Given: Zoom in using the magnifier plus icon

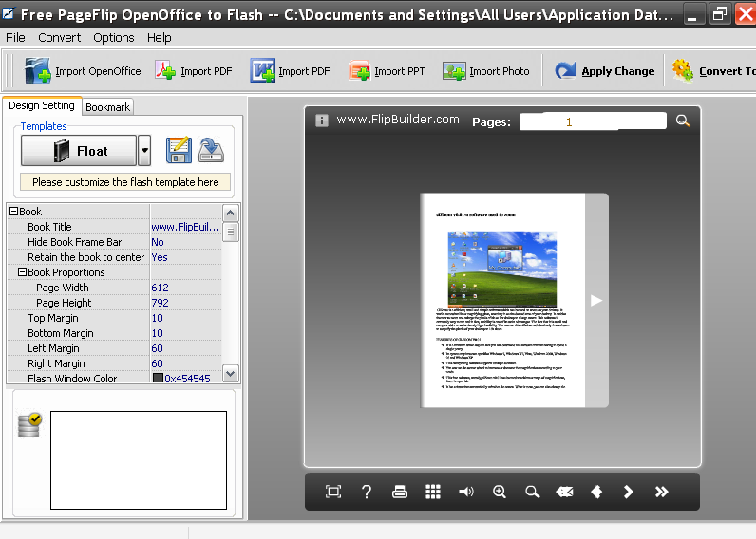Looking at the screenshot, I should (500, 492).
